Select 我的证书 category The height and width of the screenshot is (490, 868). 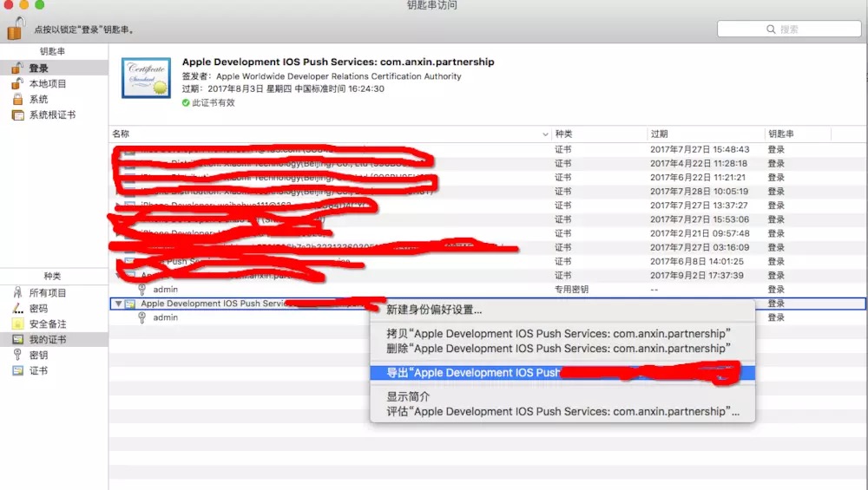click(54, 339)
